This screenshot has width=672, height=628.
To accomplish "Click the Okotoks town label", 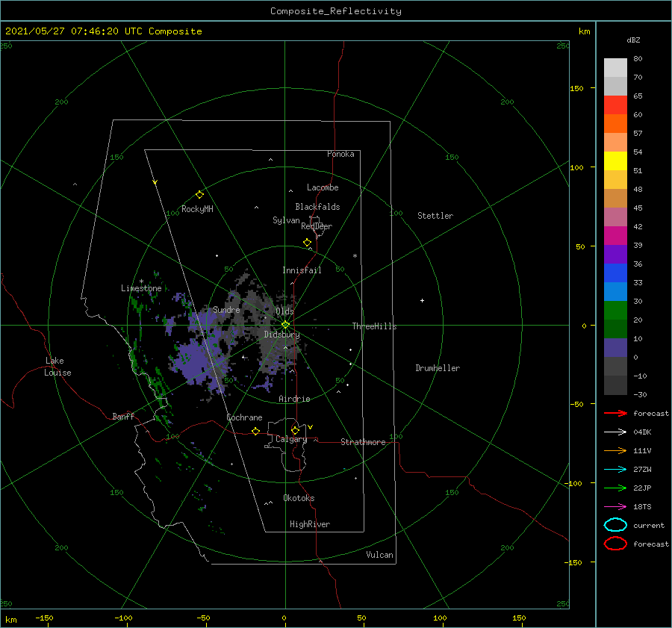I will tap(299, 498).
